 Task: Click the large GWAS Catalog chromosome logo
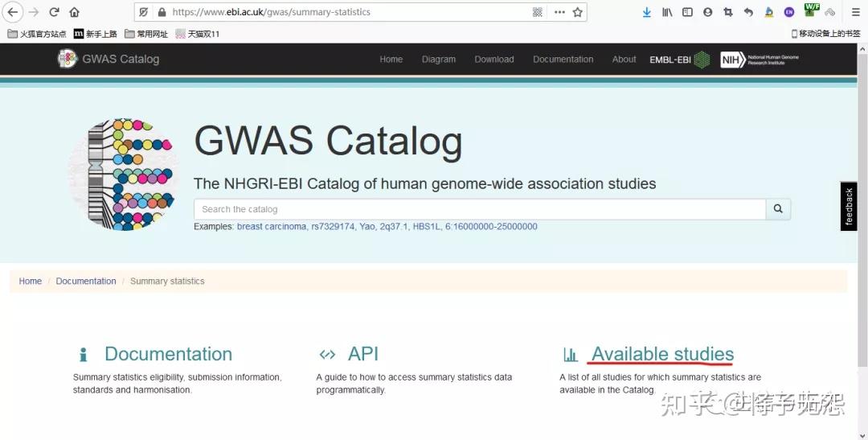(x=122, y=174)
